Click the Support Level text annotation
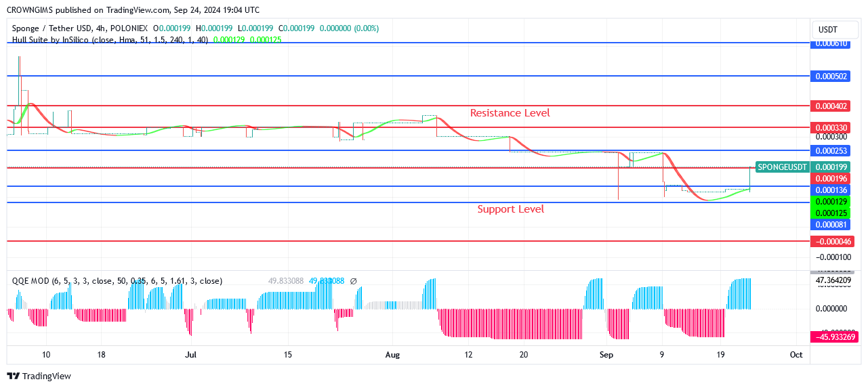The height and width of the screenshot is (388, 868). (511, 209)
